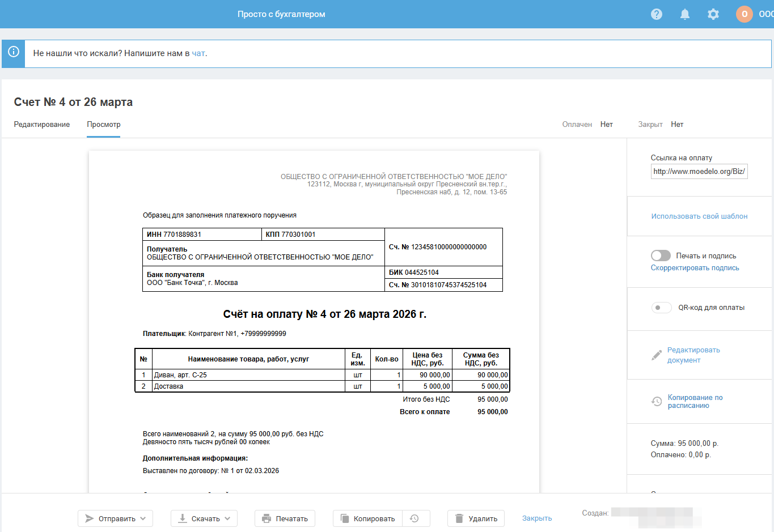Image resolution: width=774 pixels, height=532 pixels.
Task: Open the Оплачен status dropdown showing Нет
Action: point(607,124)
